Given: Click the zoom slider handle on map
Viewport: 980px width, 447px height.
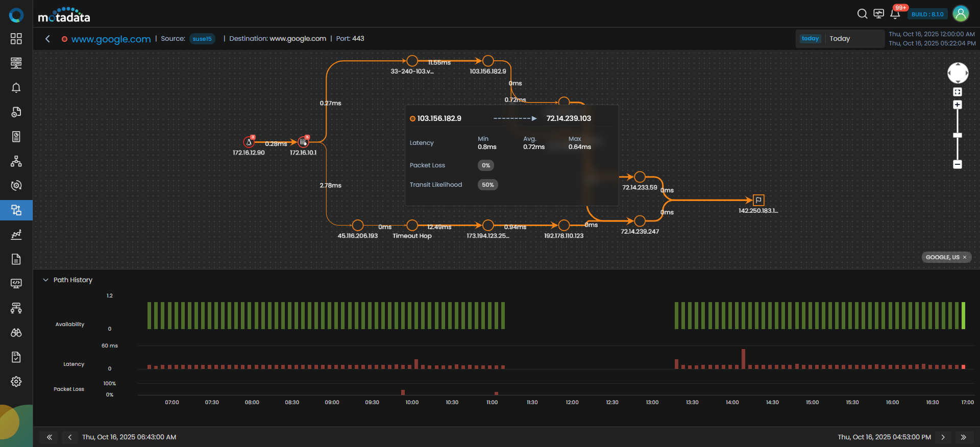Looking at the screenshot, I should click(958, 135).
